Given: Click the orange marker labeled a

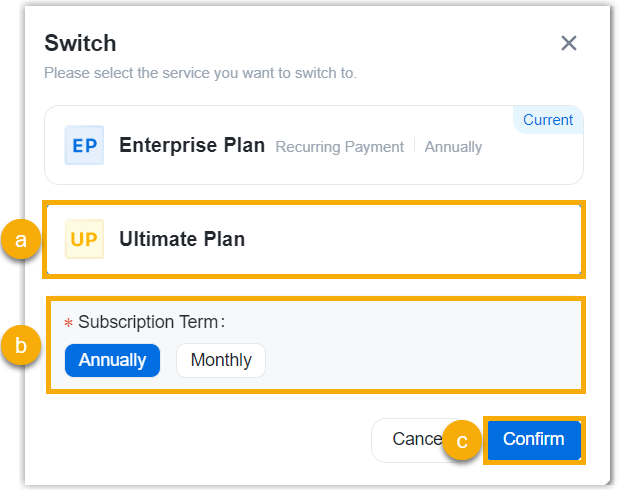Looking at the screenshot, I should coord(21,240).
